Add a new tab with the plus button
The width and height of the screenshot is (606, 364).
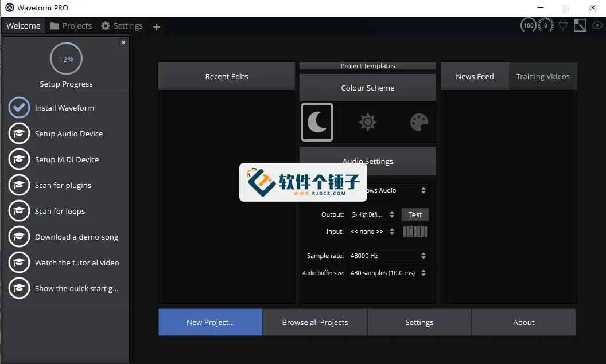coord(157,26)
